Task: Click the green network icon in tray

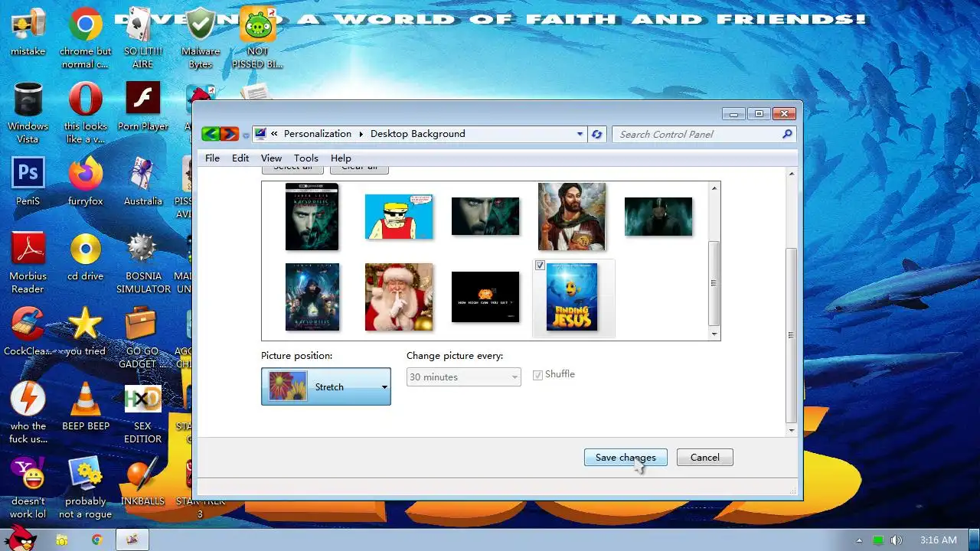Action: pos(878,540)
